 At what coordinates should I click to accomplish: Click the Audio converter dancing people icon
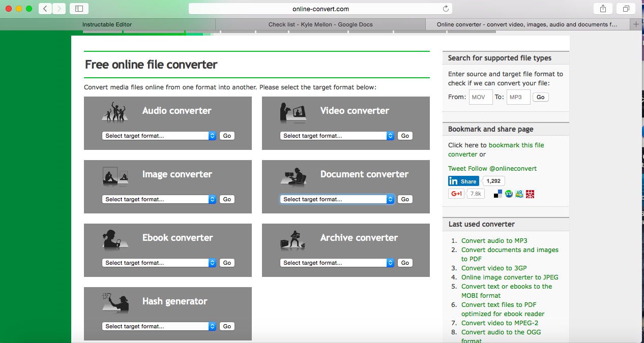click(x=114, y=111)
